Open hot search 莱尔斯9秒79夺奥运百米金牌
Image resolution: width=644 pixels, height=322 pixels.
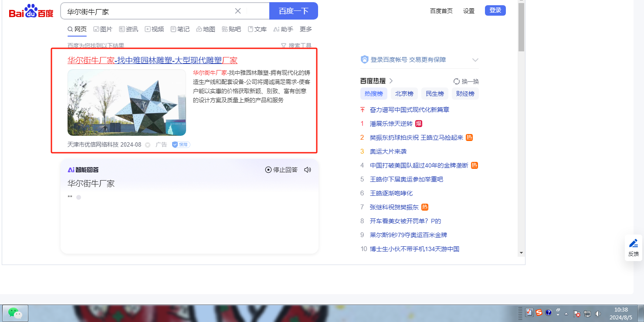click(409, 235)
